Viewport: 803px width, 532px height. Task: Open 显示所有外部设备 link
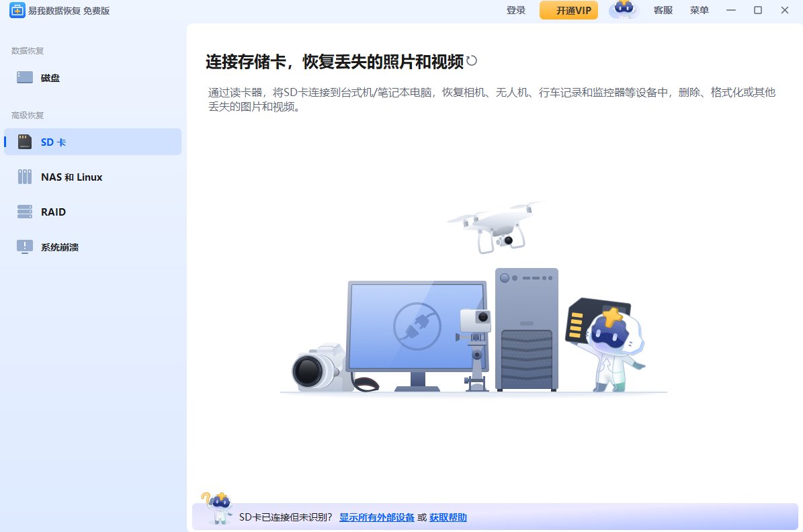376,517
